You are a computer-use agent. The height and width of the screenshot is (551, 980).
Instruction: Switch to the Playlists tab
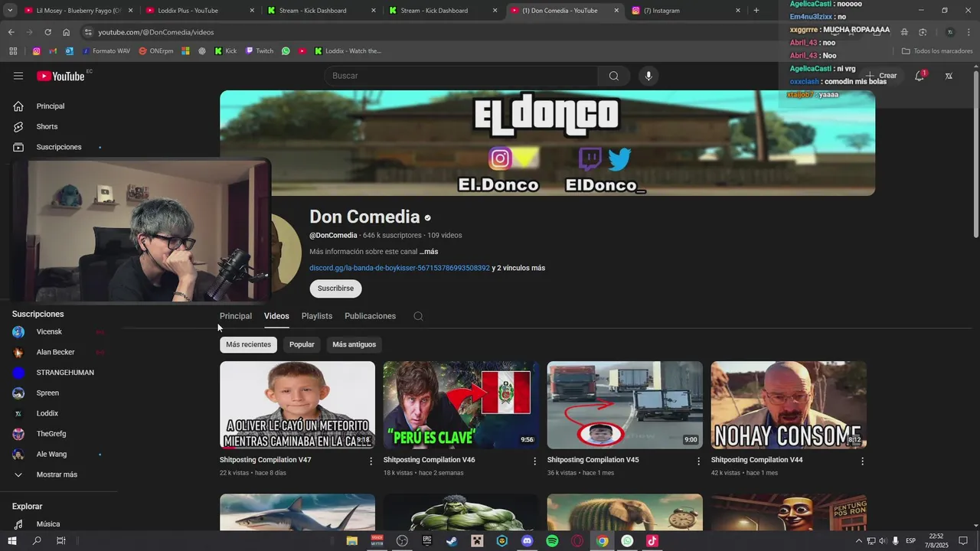point(317,316)
